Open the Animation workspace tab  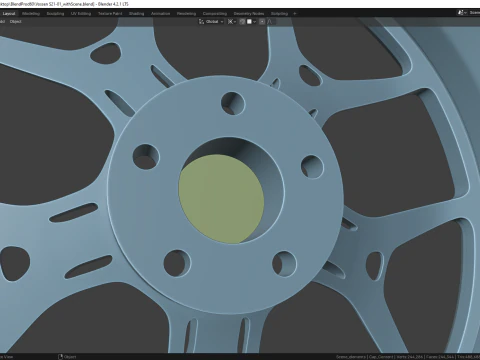coord(160,14)
